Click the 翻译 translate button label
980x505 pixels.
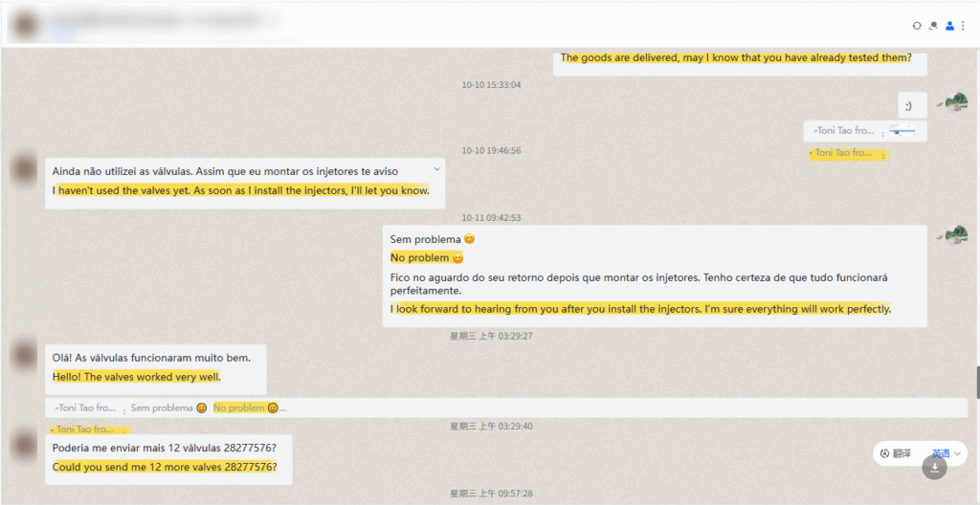click(902, 453)
